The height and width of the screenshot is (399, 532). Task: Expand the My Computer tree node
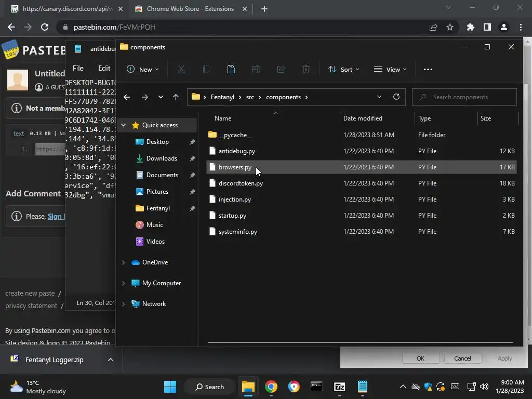tap(124, 283)
